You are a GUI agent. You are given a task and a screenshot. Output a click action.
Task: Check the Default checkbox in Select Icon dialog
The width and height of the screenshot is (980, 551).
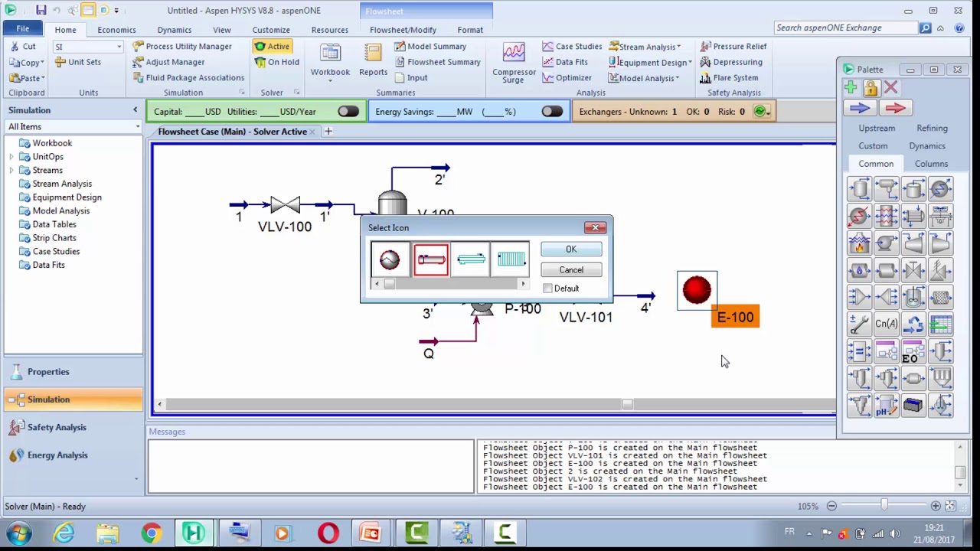tap(547, 289)
